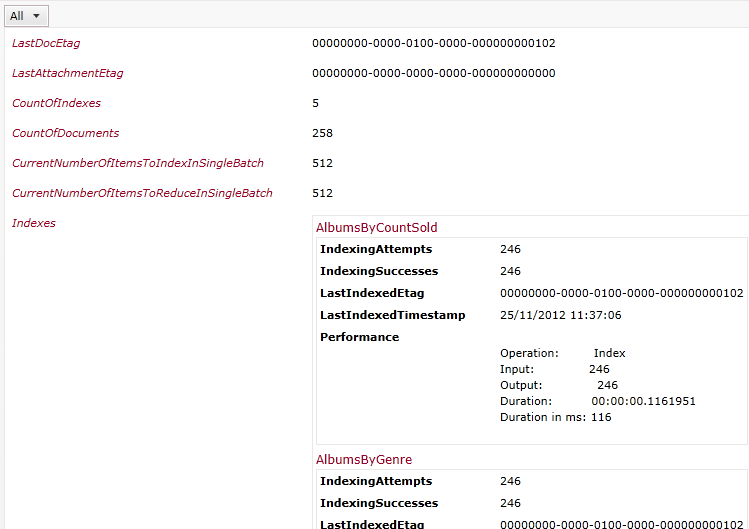Select the LastDocEtag label
The height and width of the screenshot is (529, 749).
[x=46, y=43]
